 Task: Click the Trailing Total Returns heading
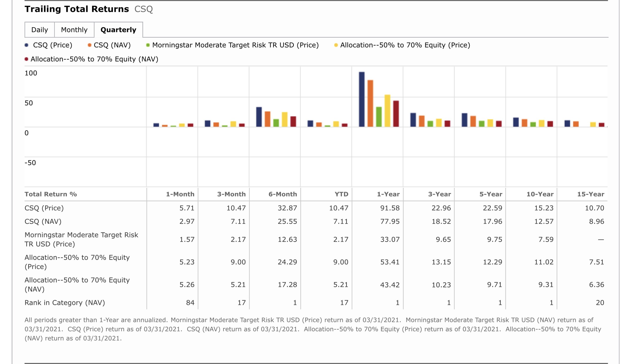click(77, 9)
